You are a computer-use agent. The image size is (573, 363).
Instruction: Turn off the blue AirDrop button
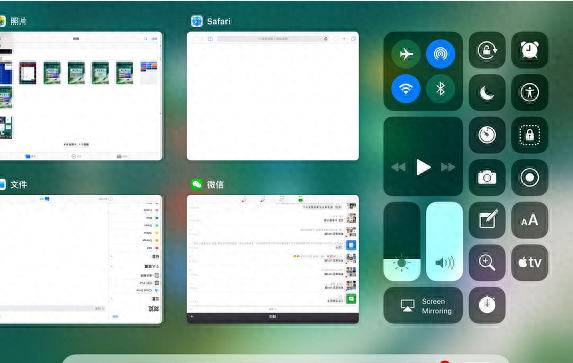tap(440, 54)
